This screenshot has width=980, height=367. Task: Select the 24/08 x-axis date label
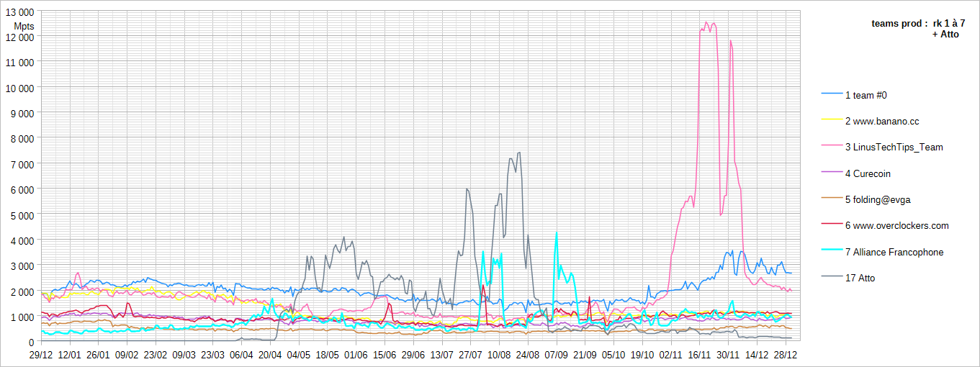[x=528, y=355]
